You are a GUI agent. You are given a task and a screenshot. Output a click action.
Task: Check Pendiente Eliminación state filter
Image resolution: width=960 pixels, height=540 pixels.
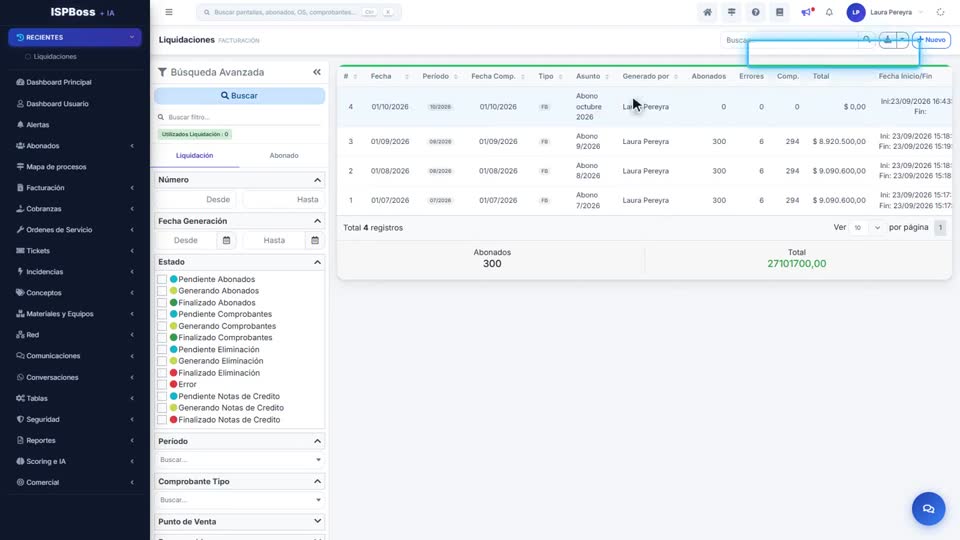pos(162,350)
